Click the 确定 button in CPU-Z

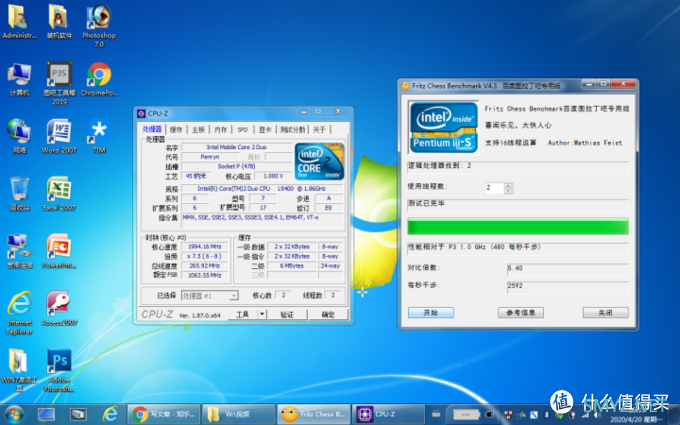(x=328, y=314)
